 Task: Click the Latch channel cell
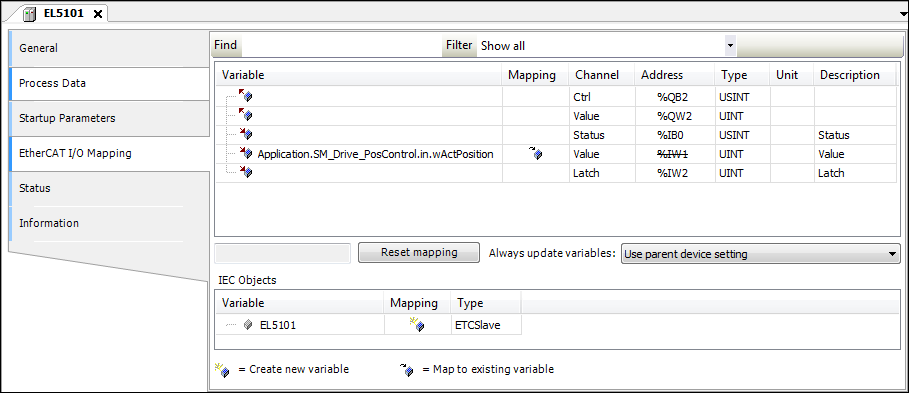[601, 173]
